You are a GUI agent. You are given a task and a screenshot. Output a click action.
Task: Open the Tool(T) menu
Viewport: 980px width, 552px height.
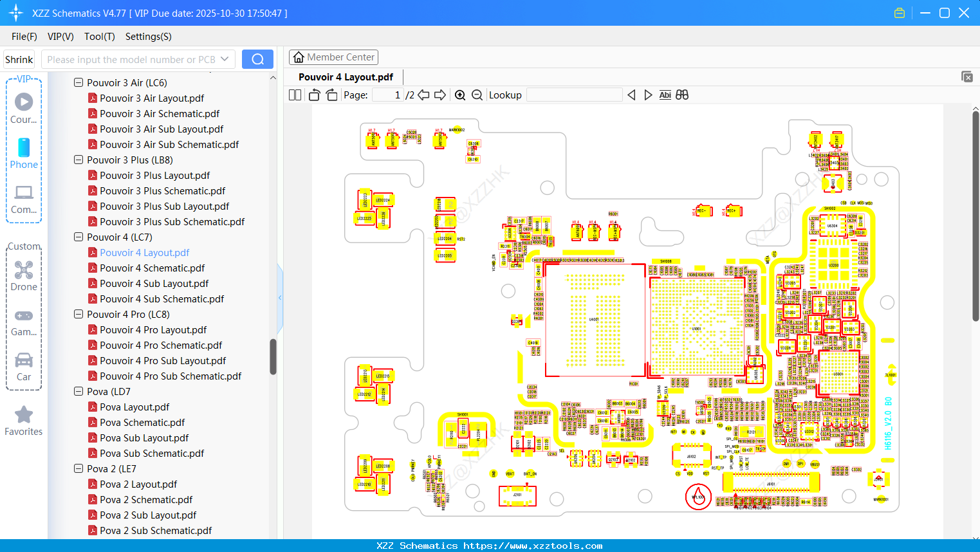pyautogui.click(x=99, y=37)
